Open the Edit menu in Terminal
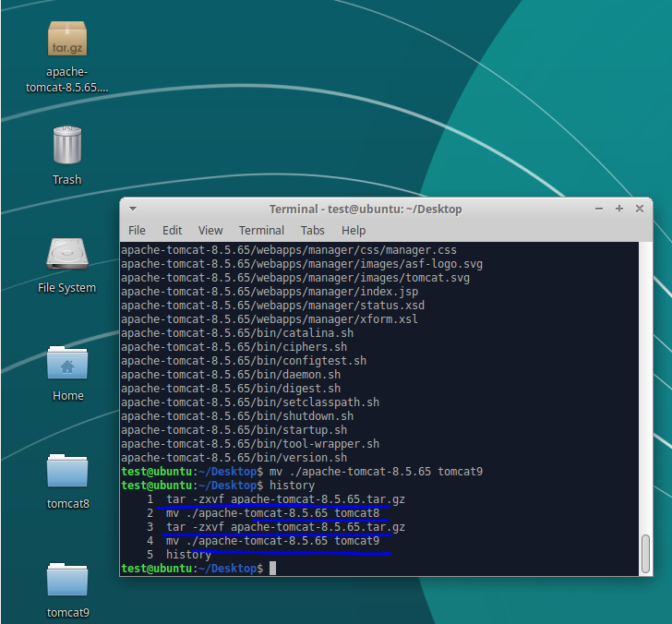Screen dimensions: 672x624 173,231
